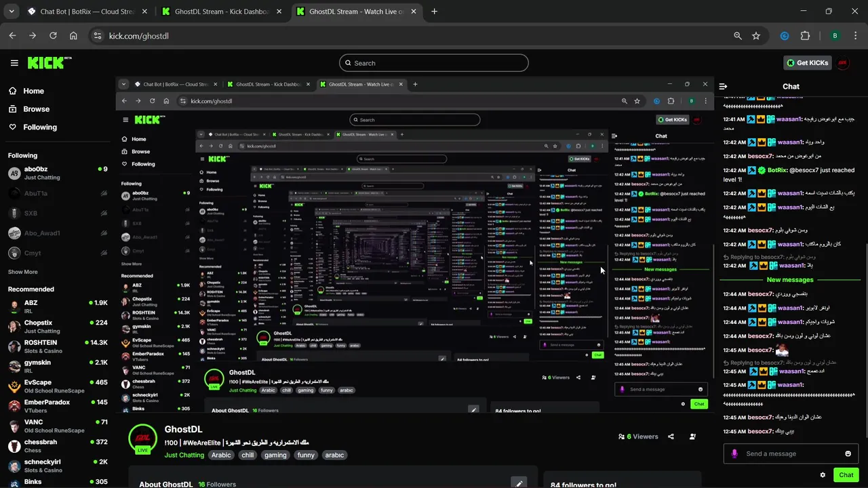This screenshot has width=868, height=488.
Task: Click the gaming tag pill
Action: pos(275,455)
